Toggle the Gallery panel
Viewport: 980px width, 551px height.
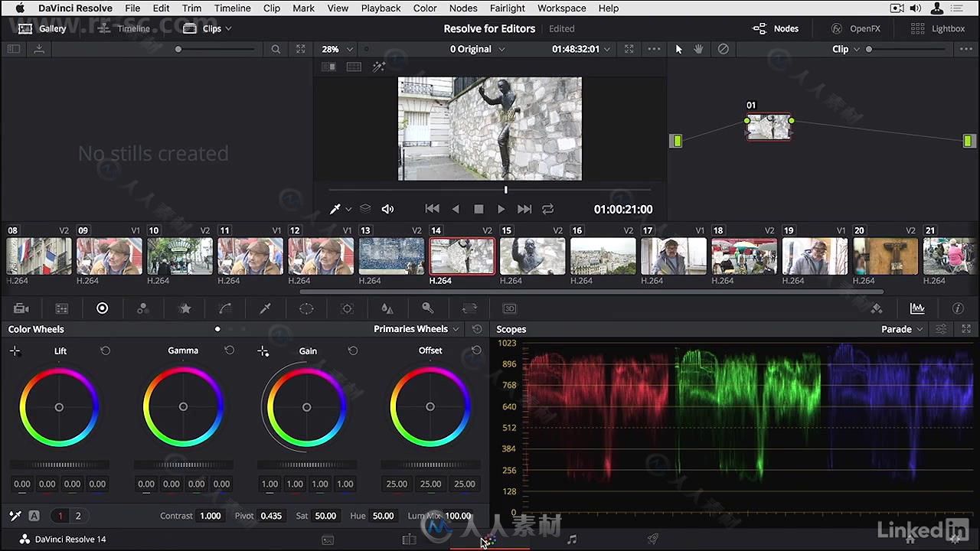42,28
